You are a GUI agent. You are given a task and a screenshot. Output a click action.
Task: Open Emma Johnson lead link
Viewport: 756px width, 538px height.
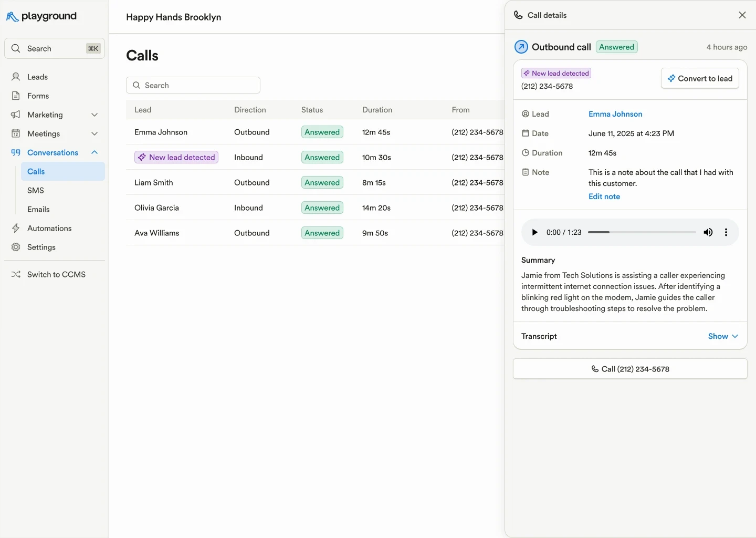tap(615, 114)
